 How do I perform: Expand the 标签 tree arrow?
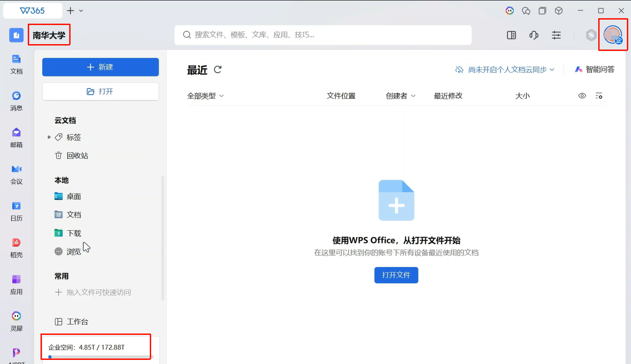click(x=49, y=137)
